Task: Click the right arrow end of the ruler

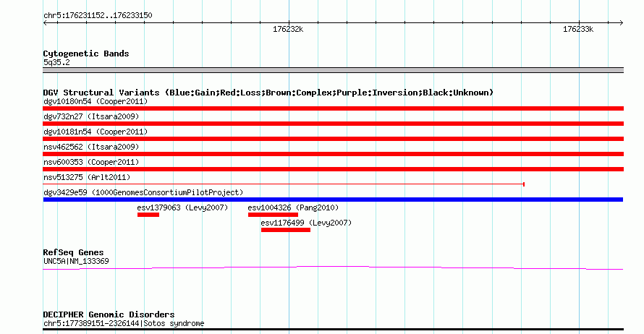Action: pyautogui.click(x=622, y=23)
